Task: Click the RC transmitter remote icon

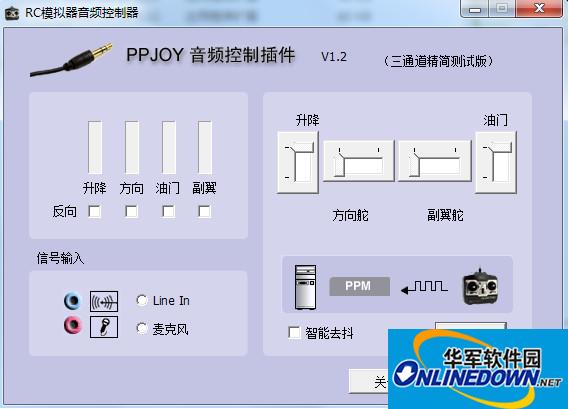Action: (481, 286)
